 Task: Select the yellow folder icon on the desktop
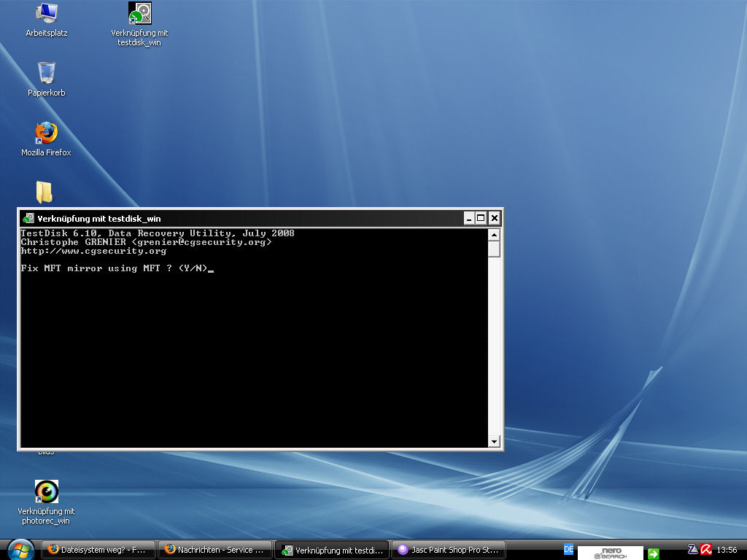[44, 192]
